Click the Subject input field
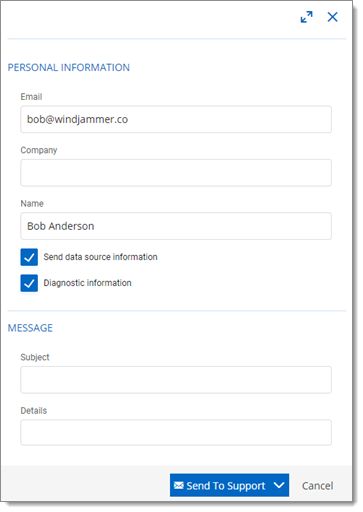The height and width of the screenshot is (512, 363). 176,380
